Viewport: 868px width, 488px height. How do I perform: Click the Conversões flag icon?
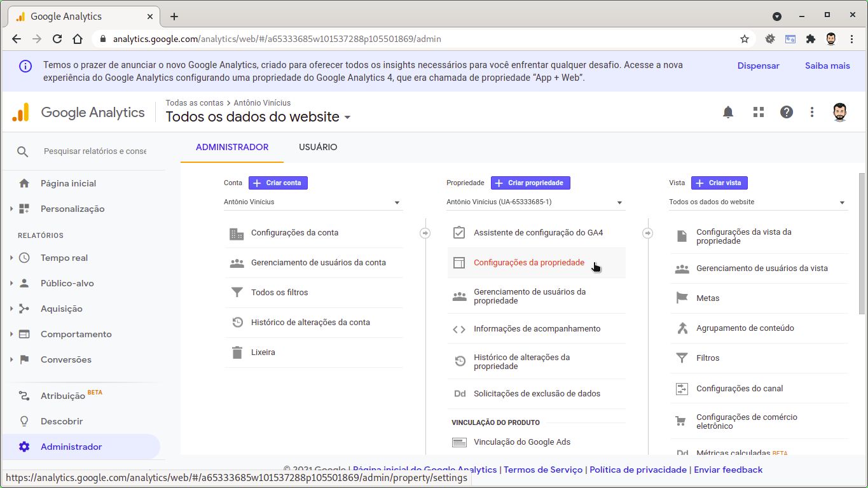coord(24,359)
